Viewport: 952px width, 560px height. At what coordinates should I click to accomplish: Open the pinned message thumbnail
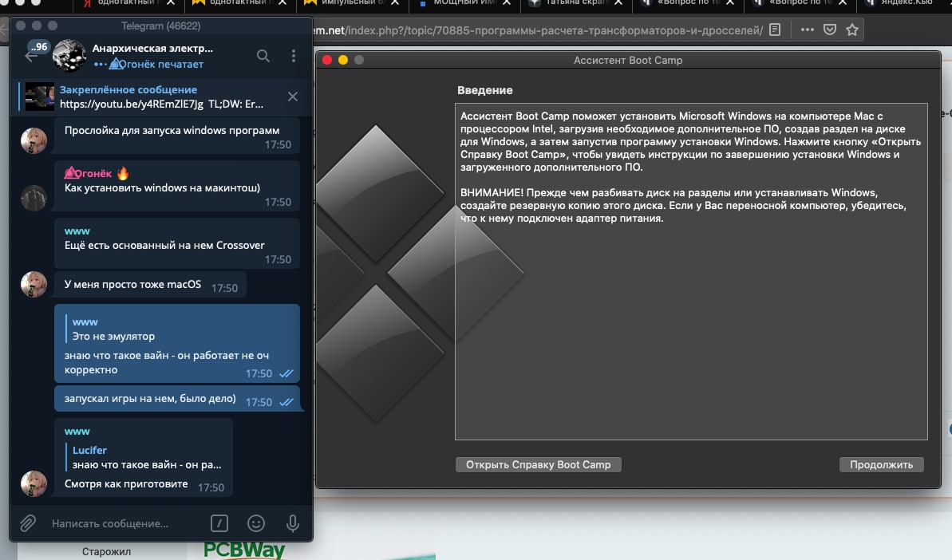coord(39,97)
